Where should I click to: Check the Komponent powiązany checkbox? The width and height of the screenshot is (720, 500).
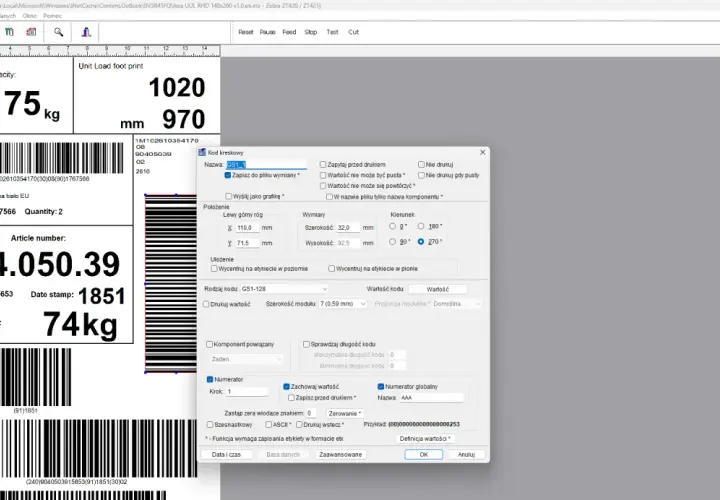pos(209,344)
